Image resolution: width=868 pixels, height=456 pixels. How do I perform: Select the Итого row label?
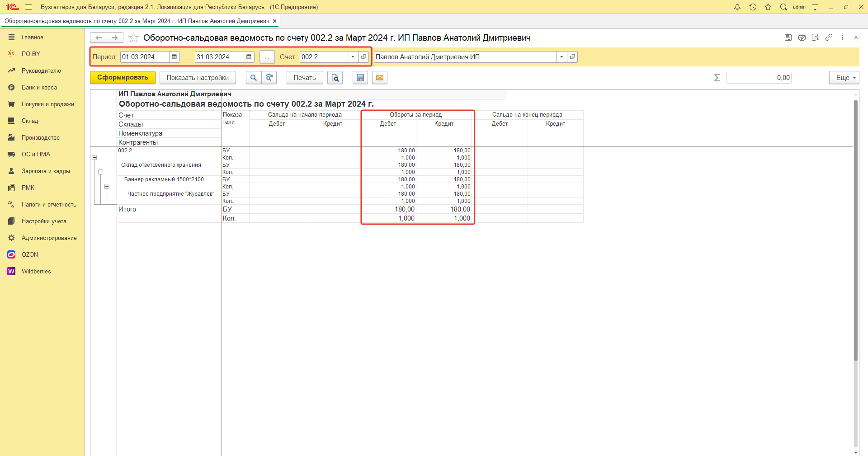point(127,209)
